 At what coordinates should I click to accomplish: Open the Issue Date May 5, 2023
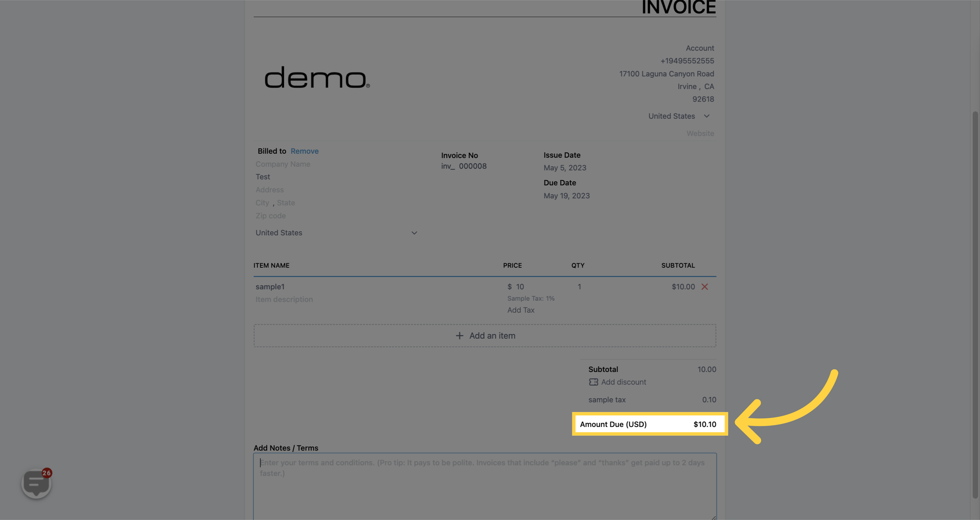click(x=565, y=168)
